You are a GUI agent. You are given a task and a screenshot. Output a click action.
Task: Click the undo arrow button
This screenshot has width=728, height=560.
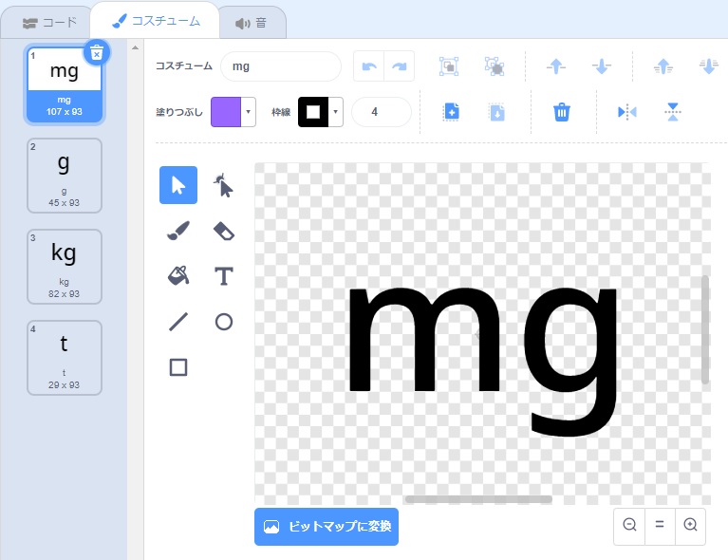pos(369,66)
